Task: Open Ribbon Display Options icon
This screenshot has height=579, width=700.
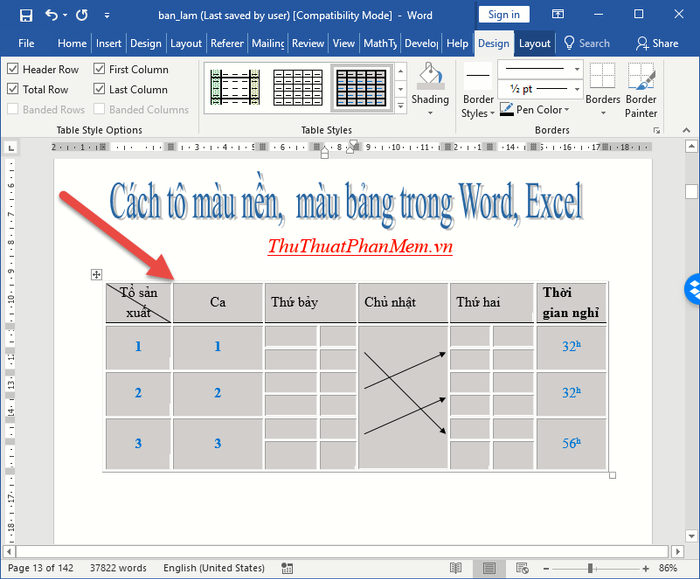Action: (558, 14)
